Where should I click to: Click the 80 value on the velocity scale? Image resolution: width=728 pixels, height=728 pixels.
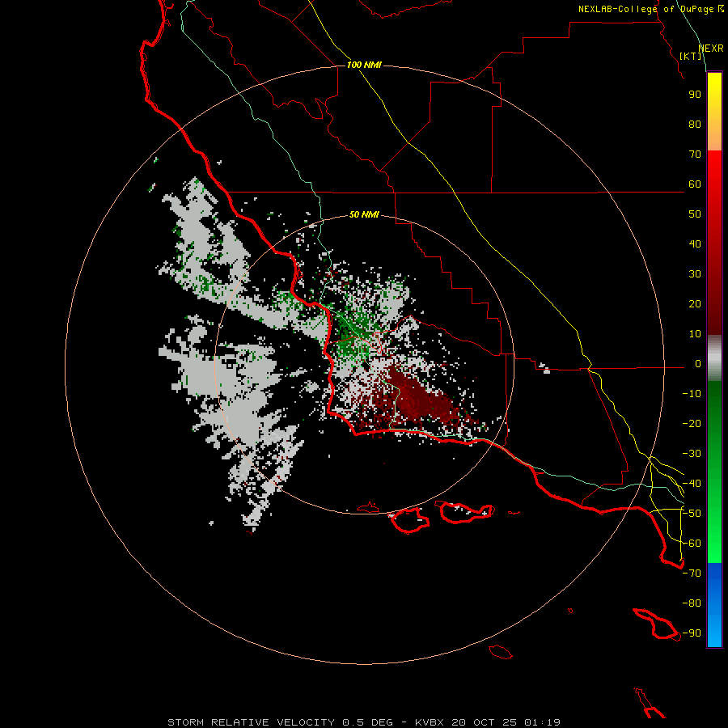click(x=695, y=125)
